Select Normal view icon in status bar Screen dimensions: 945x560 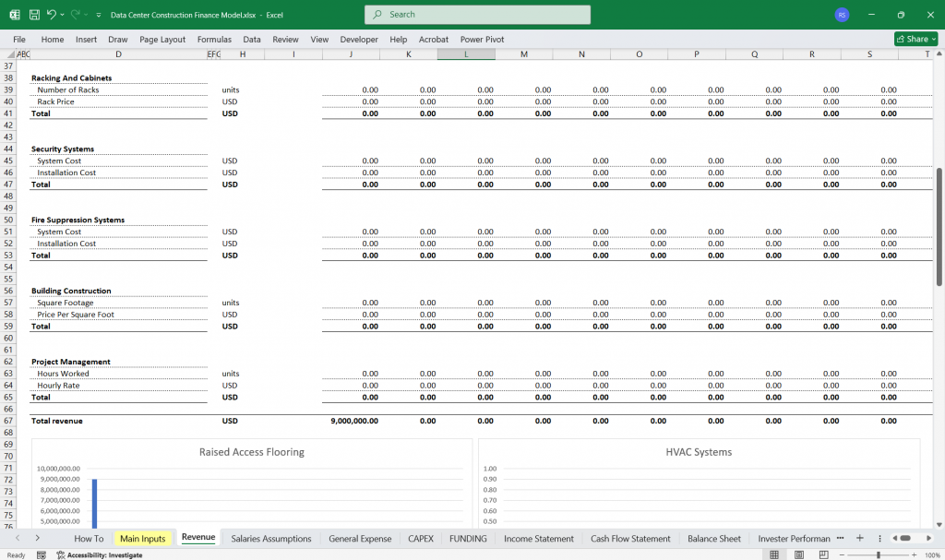(774, 554)
